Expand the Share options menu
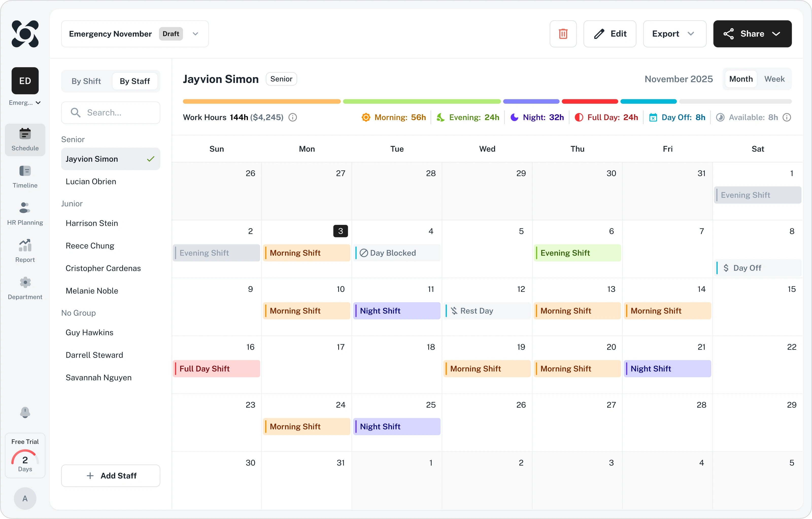This screenshot has width=812, height=519. pyautogui.click(x=752, y=34)
